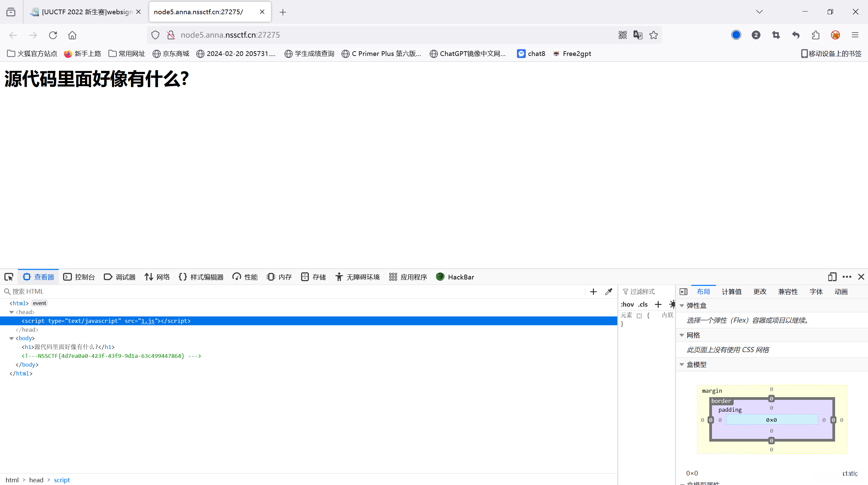868x485 pixels.
Task: Open the screenshot crop extension icon
Action: coord(776,35)
